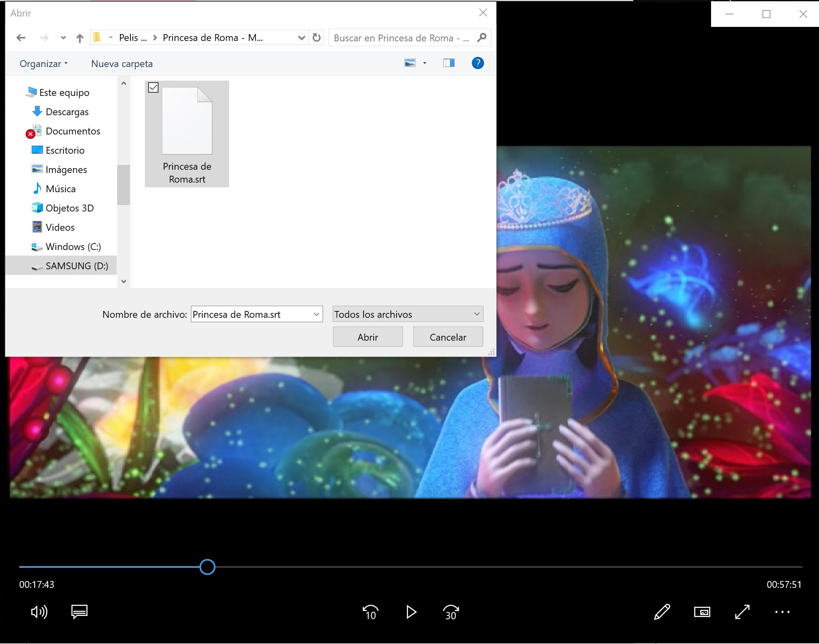The width and height of the screenshot is (819, 644).
Task: Click Nueva carpeta in the toolbar
Action: point(122,64)
